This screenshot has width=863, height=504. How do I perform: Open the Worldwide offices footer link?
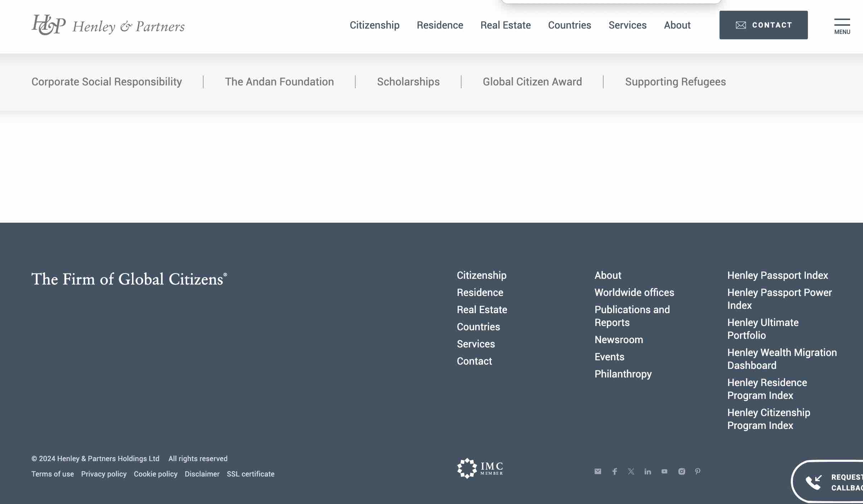click(x=634, y=292)
